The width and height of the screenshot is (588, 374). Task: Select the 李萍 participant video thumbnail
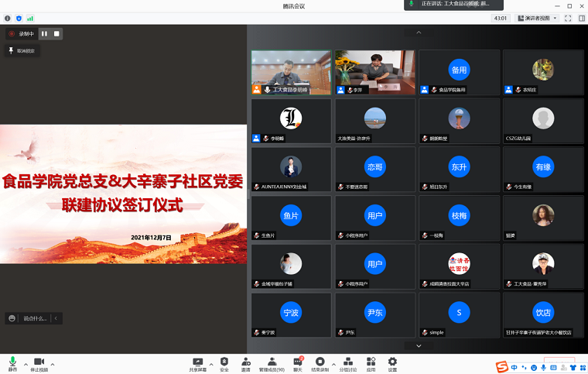374,72
